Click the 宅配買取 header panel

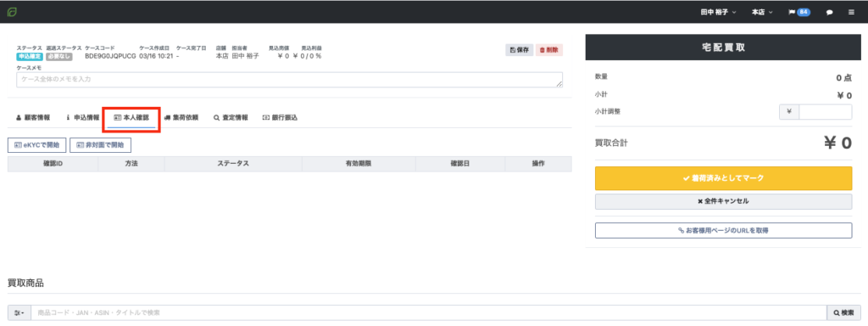point(723,48)
